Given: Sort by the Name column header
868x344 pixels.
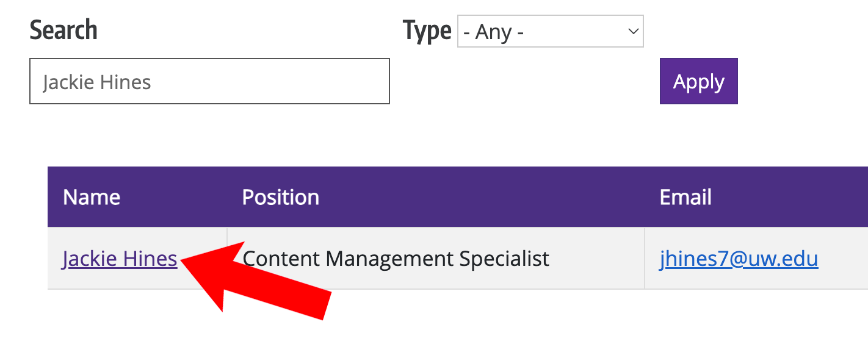Looking at the screenshot, I should tap(92, 197).
